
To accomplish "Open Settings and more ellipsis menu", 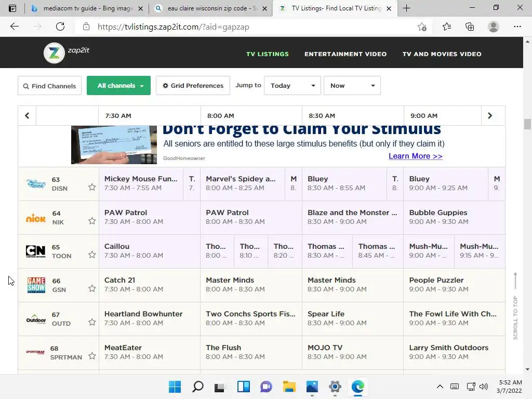I will [x=517, y=26].
